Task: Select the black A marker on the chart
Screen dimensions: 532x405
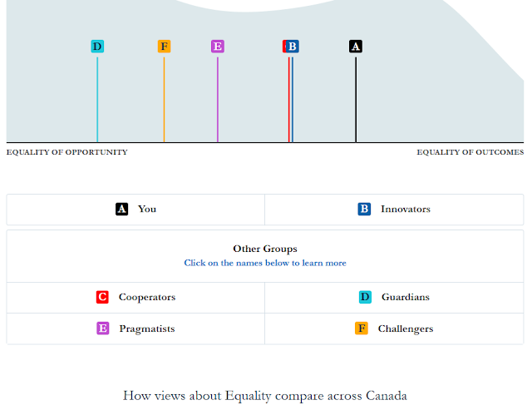Action: 356,47
